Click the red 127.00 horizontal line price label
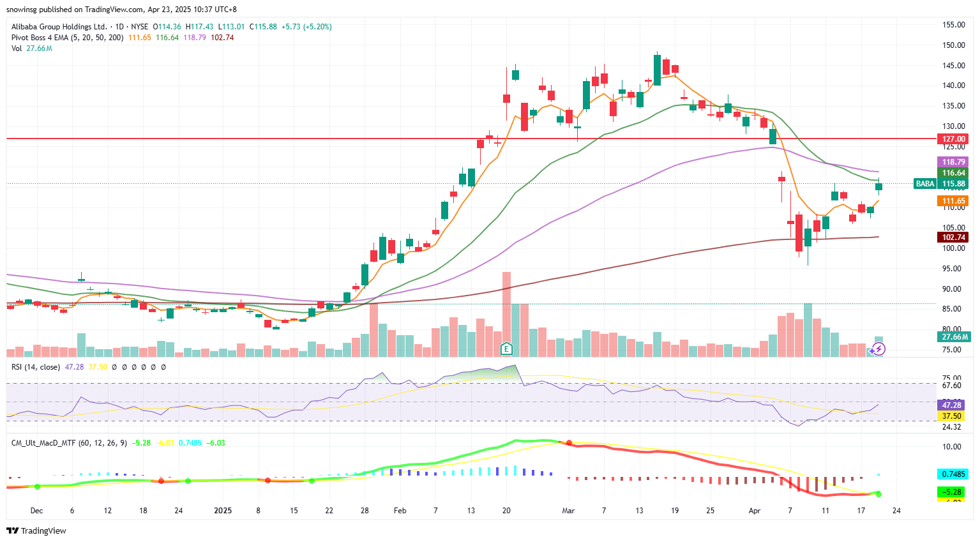This screenshot has height=542, width=980. [953, 139]
